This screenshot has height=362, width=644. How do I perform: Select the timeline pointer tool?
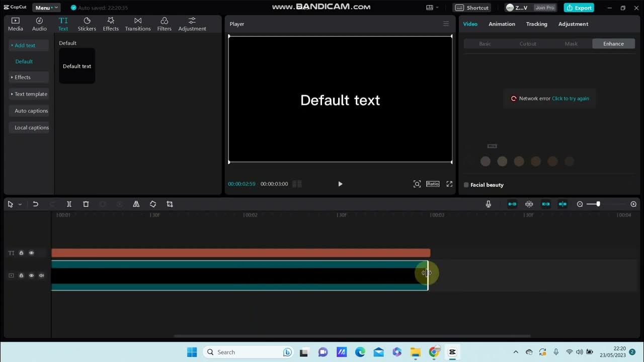pos(11,204)
